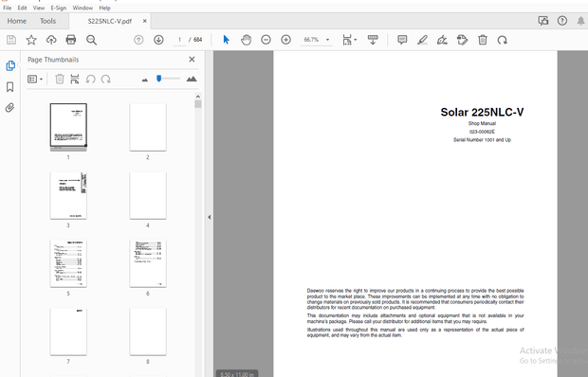Click the page layout icon in thumbnails toolbar
This screenshot has height=377, width=588.
coord(75,79)
